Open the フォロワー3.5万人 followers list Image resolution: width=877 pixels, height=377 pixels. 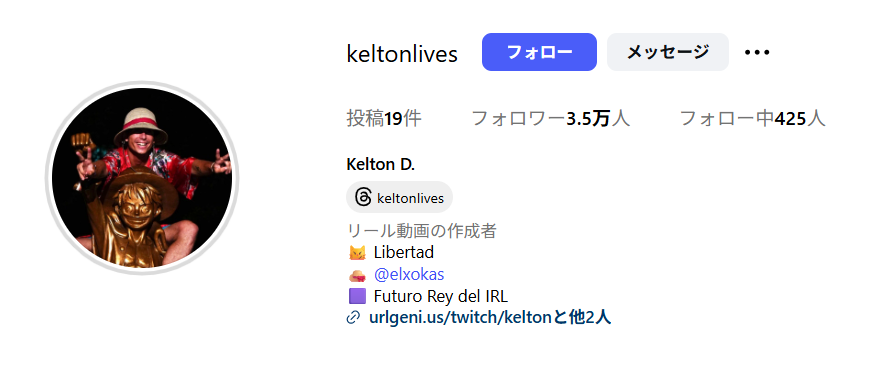(551, 119)
